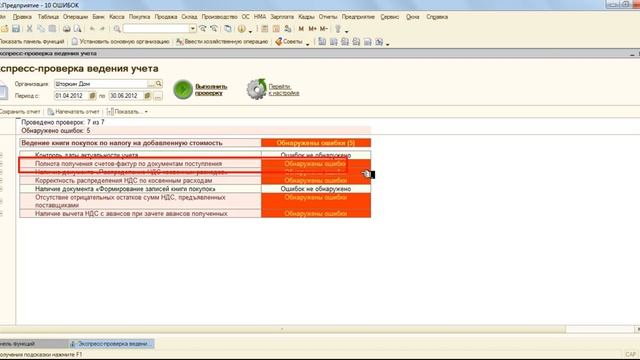640x360 pixels.
Task: Open the Сервис menu
Action: tap(390, 17)
